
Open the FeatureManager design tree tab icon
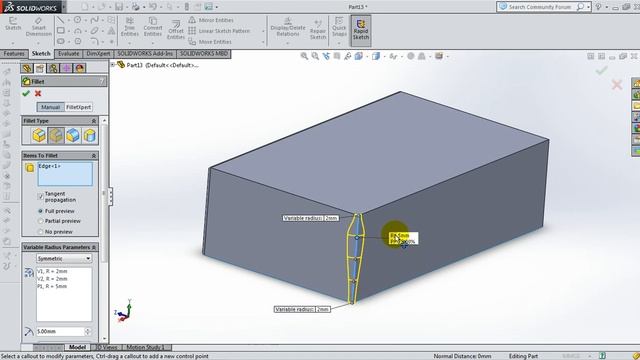coord(27,68)
